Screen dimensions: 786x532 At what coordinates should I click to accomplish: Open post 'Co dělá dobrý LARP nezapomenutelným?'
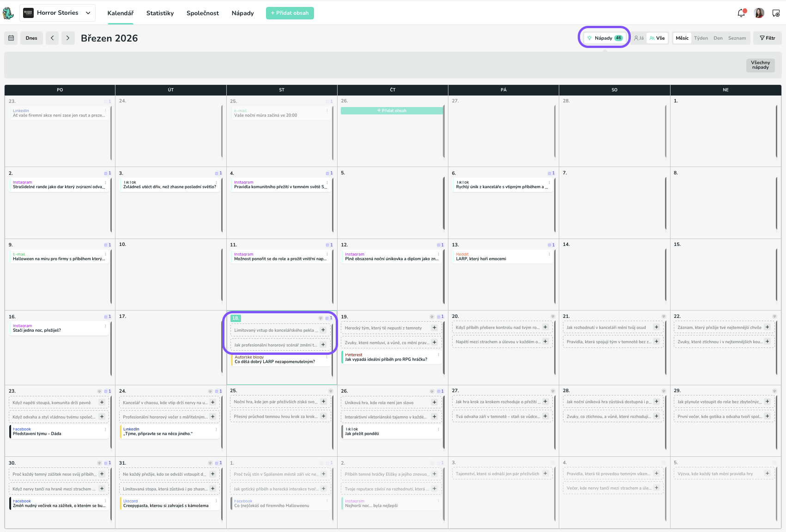(275, 362)
